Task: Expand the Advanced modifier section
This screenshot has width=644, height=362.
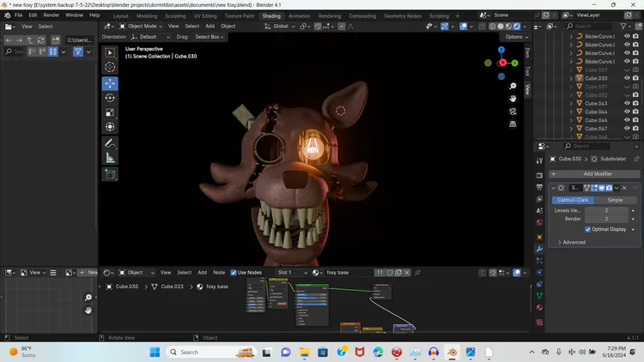Action: pos(571,242)
